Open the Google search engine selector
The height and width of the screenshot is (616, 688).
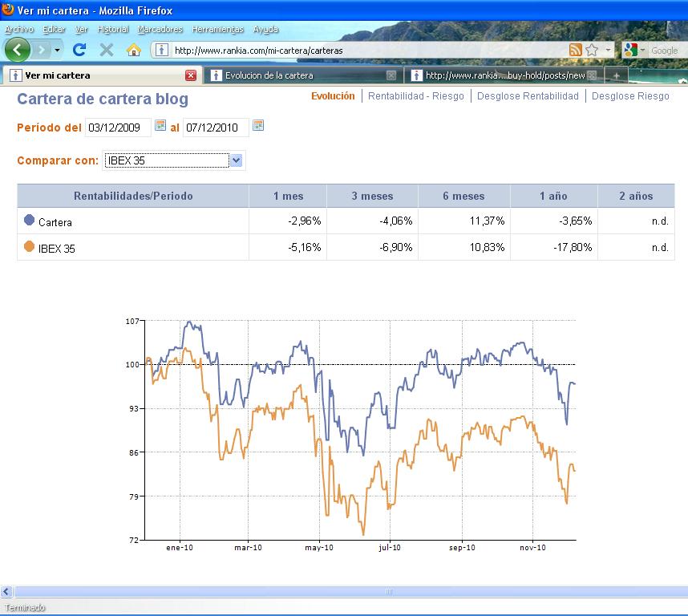[x=634, y=50]
